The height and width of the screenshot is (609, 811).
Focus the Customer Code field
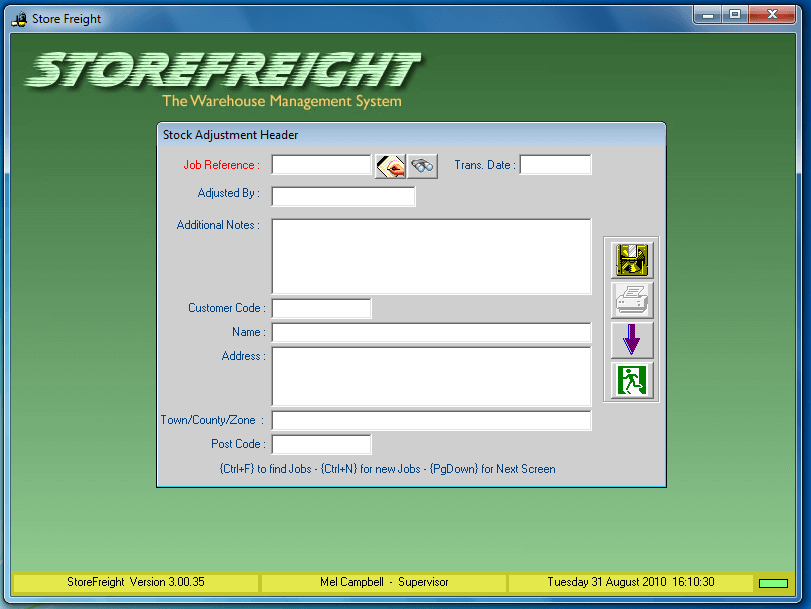[x=321, y=308]
